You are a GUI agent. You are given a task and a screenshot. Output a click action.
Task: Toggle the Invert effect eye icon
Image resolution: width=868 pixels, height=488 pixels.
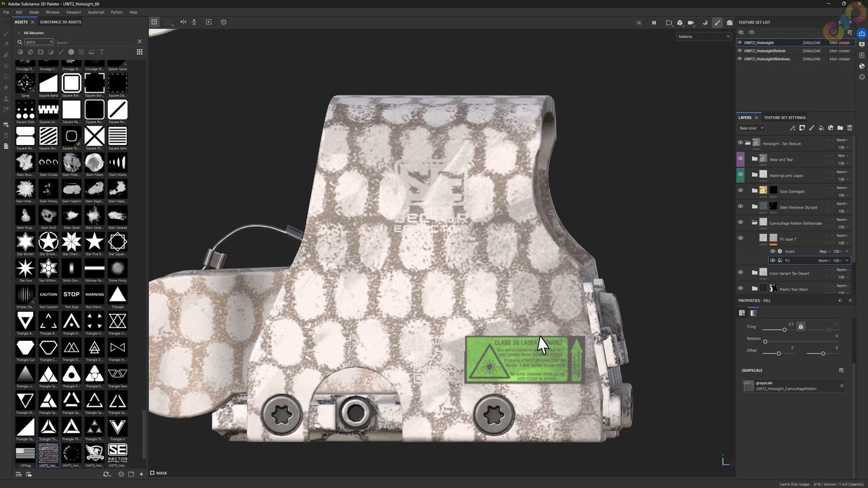(772, 251)
